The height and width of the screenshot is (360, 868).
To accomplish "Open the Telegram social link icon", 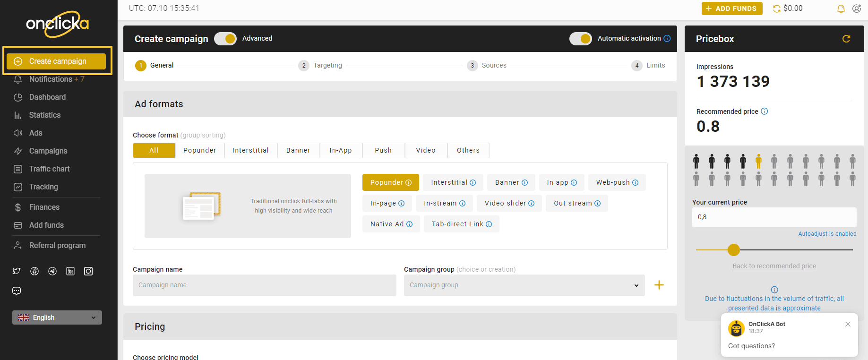I will click(x=52, y=271).
